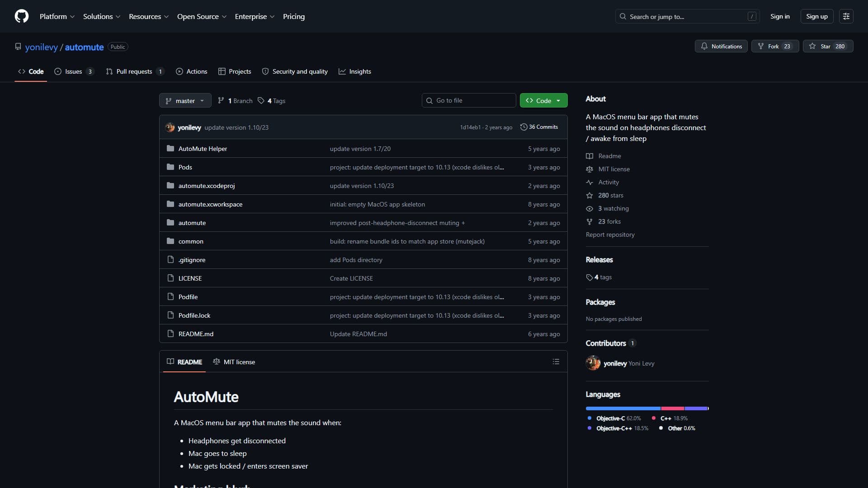Open the README.md file
This screenshot has width=868, height=488.
[x=196, y=334]
